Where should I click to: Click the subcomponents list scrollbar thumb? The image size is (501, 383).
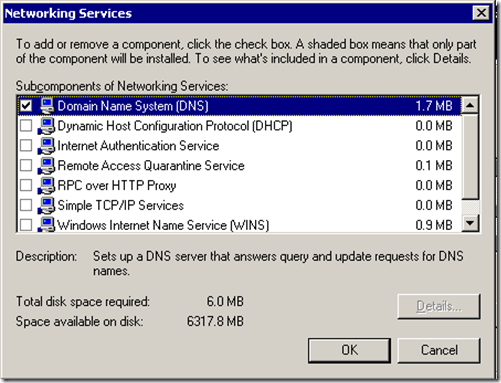coord(470,156)
